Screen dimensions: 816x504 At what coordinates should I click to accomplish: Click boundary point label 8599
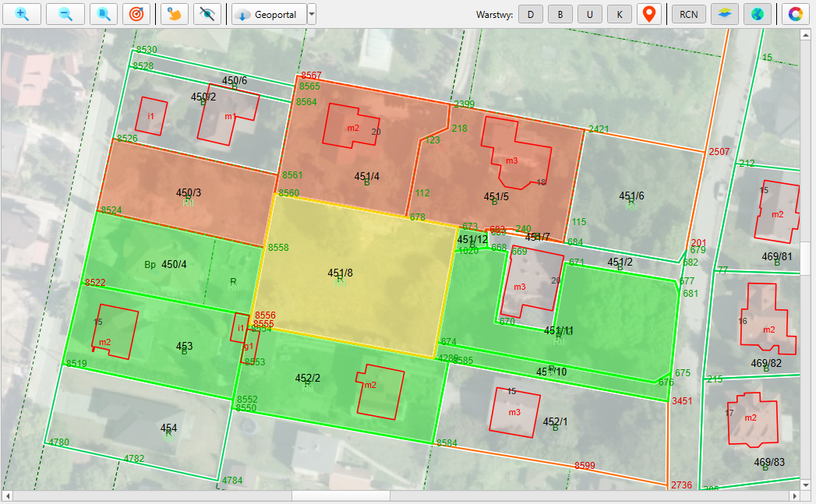(585, 466)
